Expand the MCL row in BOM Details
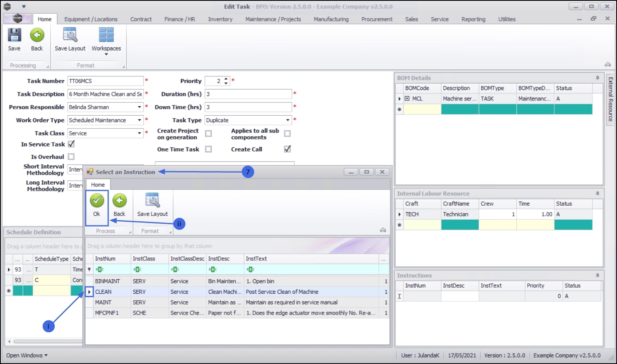This screenshot has width=617, height=364. point(407,98)
